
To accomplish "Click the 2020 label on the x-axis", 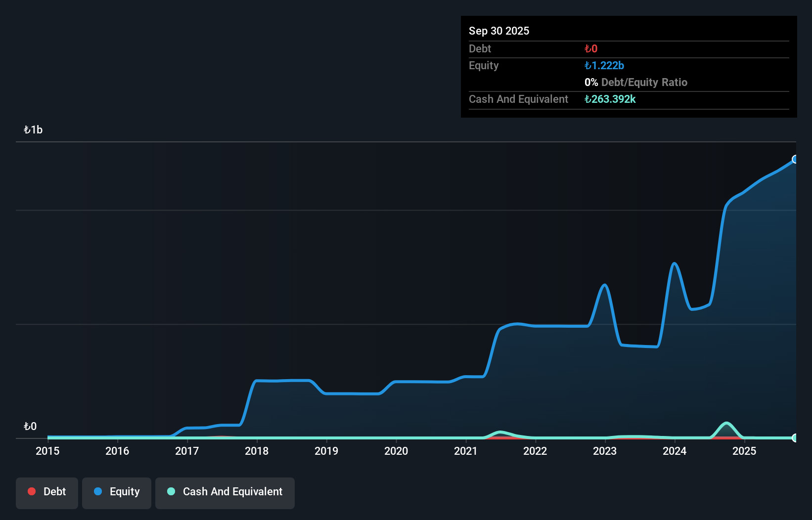I will click(396, 451).
